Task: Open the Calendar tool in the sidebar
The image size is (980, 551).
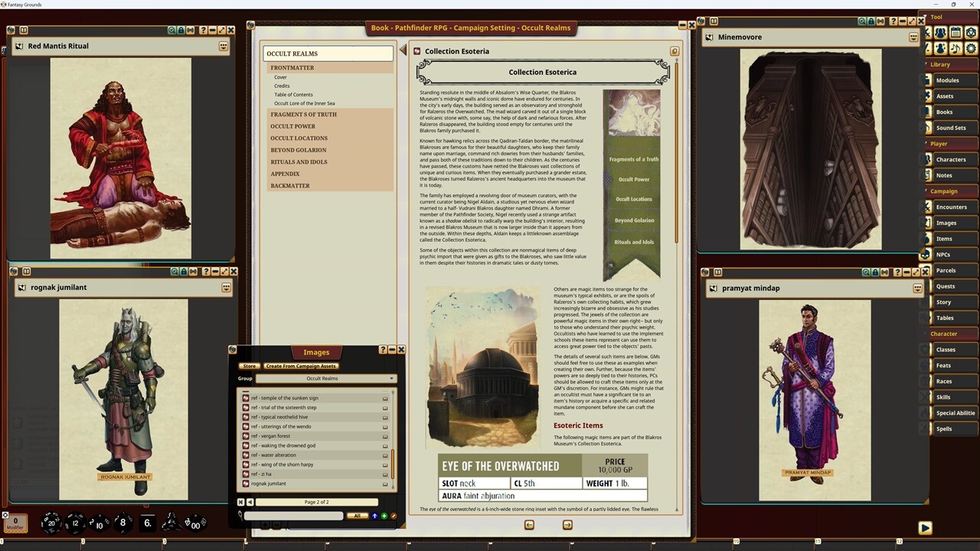Action: [954, 32]
